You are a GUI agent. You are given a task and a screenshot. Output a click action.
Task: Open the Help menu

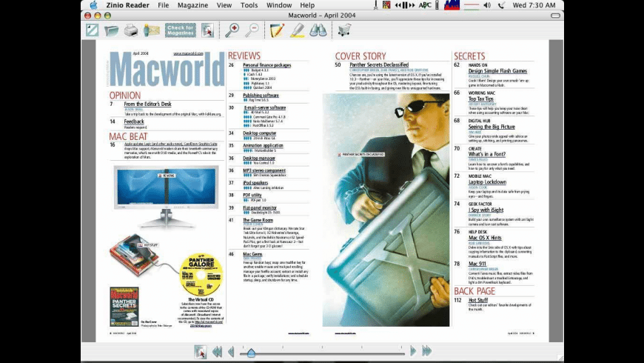(x=307, y=5)
